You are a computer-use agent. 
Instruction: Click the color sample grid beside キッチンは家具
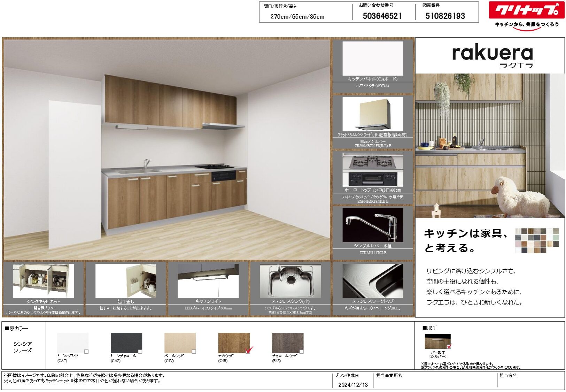[536, 240]
